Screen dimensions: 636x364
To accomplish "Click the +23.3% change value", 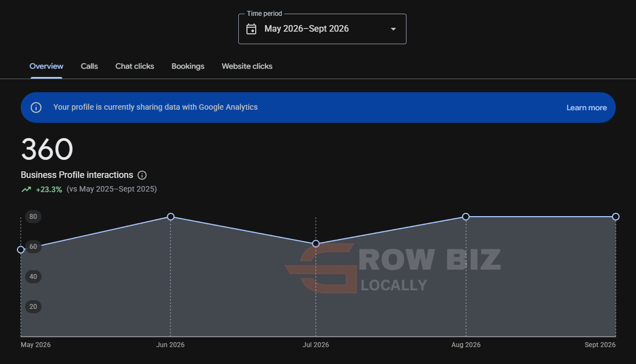I will coord(49,189).
